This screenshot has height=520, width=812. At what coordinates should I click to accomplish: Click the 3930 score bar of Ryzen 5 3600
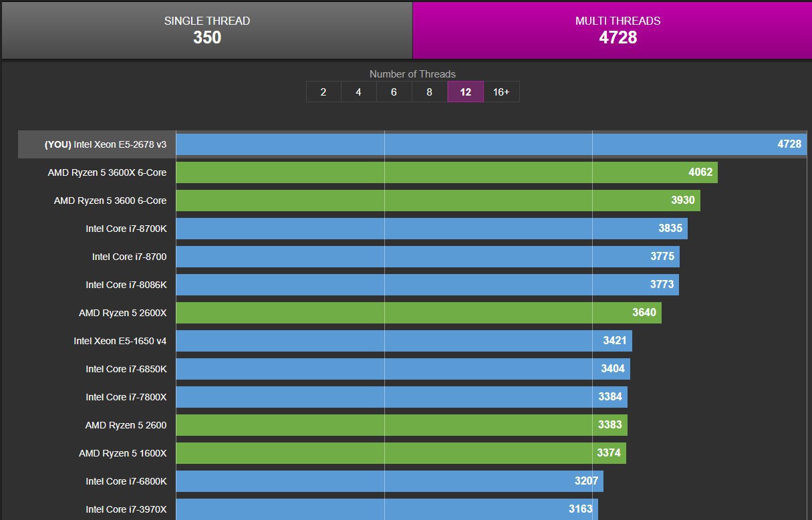(x=438, y=201)
